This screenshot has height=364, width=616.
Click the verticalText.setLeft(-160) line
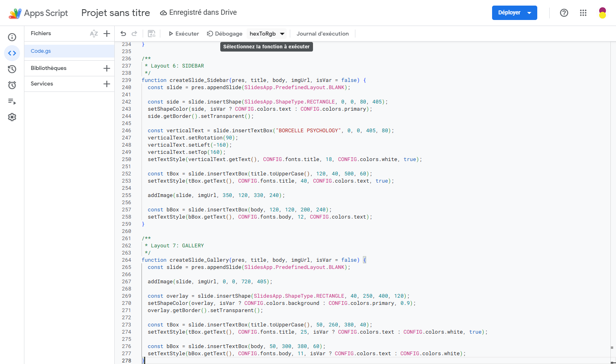point(189,145)
